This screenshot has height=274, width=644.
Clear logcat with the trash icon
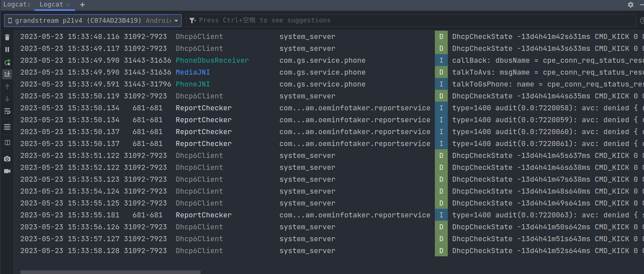pyautogui.click(x=7, y=37)
